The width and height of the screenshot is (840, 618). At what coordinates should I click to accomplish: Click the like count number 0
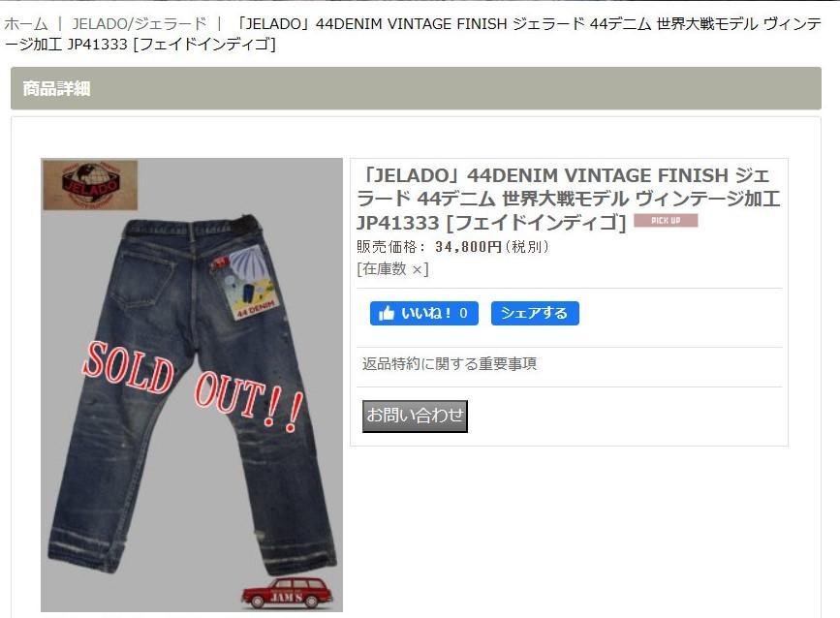[463, 313]
